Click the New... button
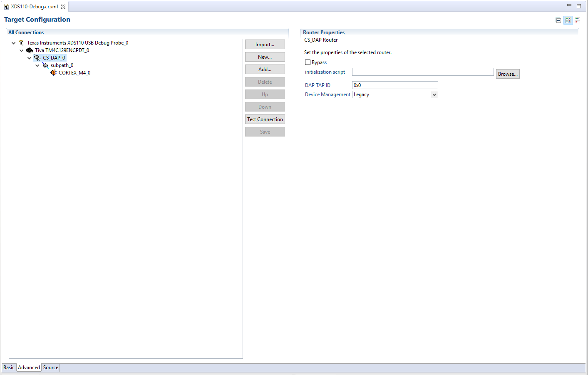 (x=265, y=57)
